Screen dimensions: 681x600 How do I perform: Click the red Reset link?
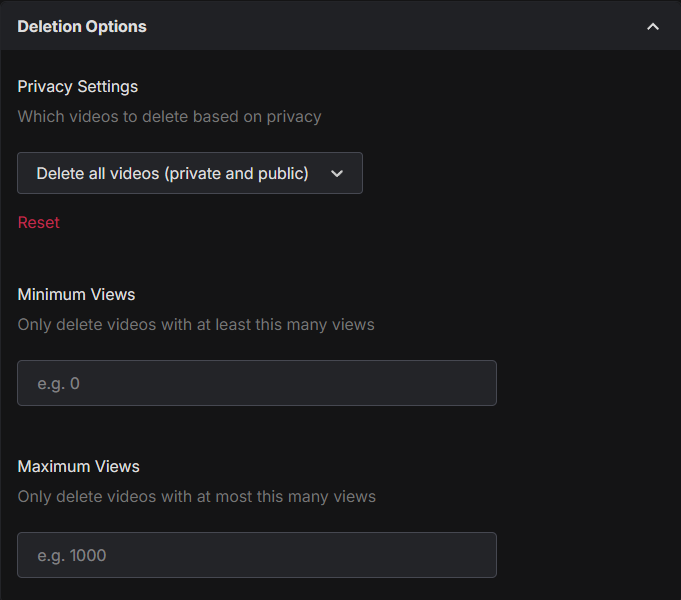pos(39,222)
